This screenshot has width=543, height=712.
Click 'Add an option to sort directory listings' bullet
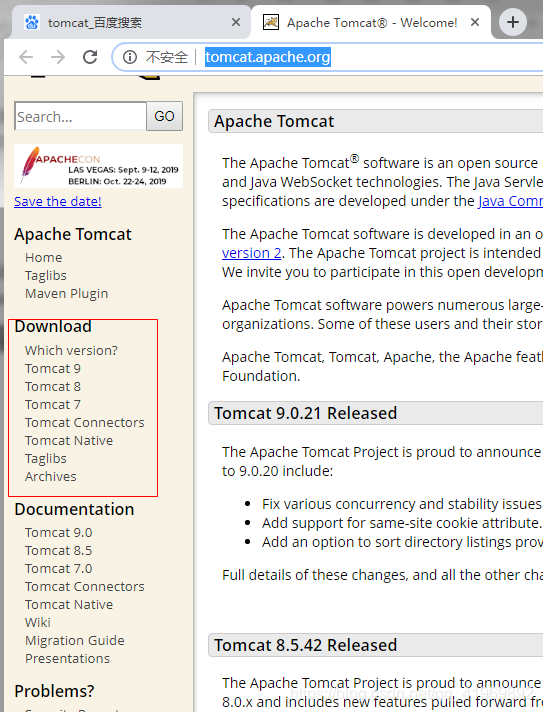point(402,542)
